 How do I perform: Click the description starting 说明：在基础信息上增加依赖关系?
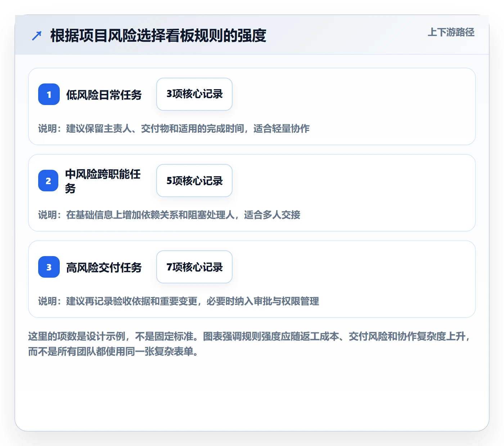pos(169,215)
